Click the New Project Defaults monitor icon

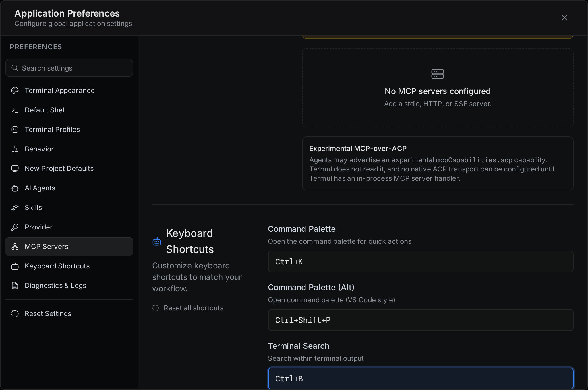point(15,169)
